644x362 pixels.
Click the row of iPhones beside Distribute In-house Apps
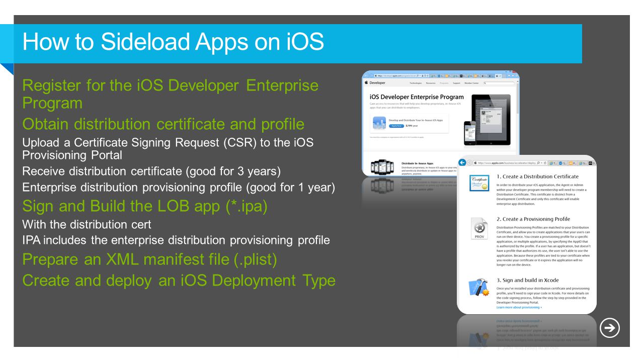[x=382, y=167]
